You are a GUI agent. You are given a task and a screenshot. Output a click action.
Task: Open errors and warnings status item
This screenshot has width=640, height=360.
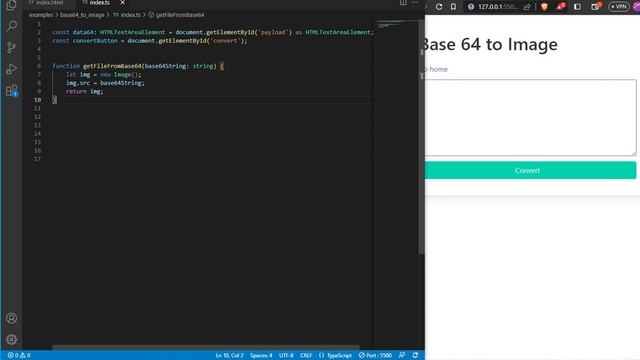[19, 356]
